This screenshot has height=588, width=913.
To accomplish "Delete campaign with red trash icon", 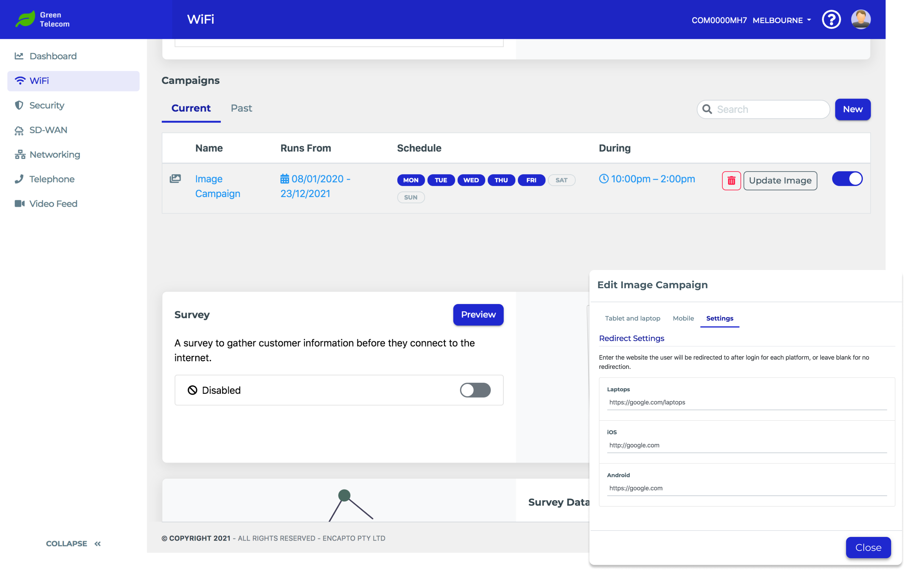I will [731, 181].
